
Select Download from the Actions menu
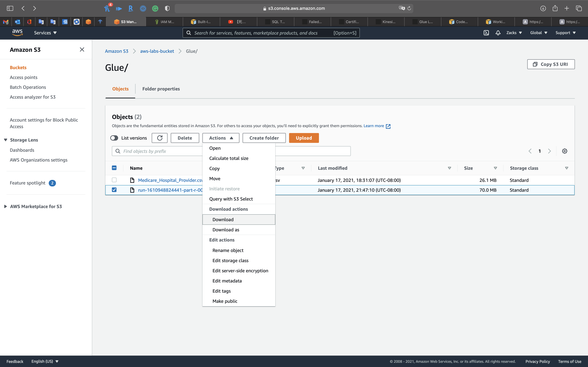pyautogui.click(x=223, y=219)
